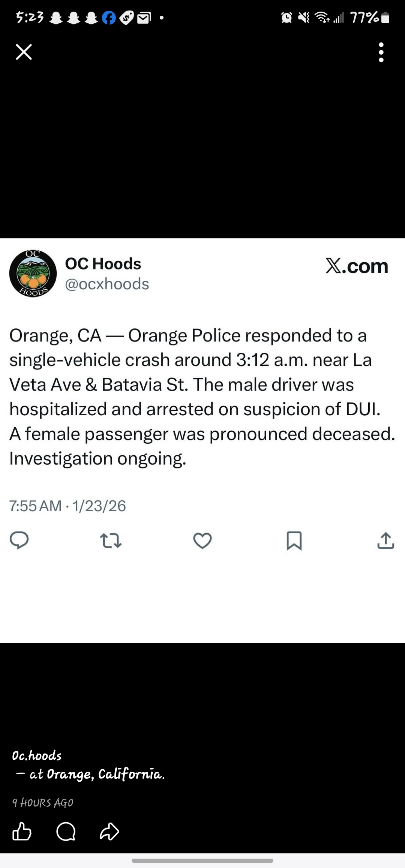Screen dimensions: 405x868
Task: Tap the Facebook notification icon in status bar
Action: (109, 18)
